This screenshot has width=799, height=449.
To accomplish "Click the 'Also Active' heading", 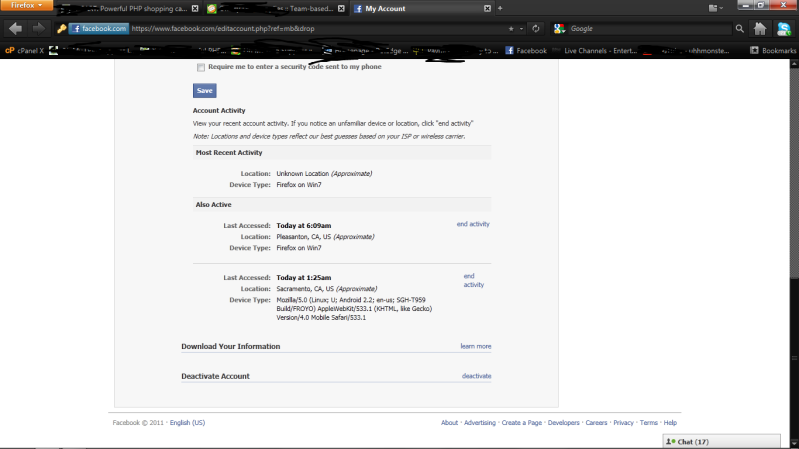I will tap(214, 204).
